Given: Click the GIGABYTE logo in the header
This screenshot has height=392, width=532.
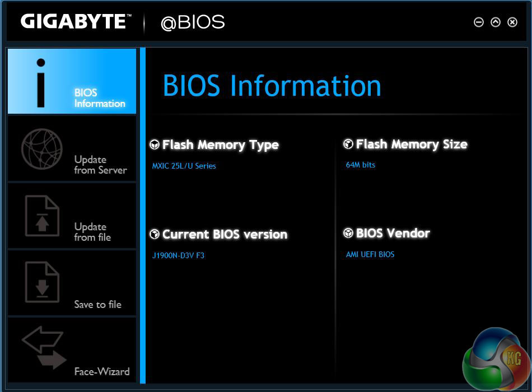Looking at the screenshot, I should point(73,22).
